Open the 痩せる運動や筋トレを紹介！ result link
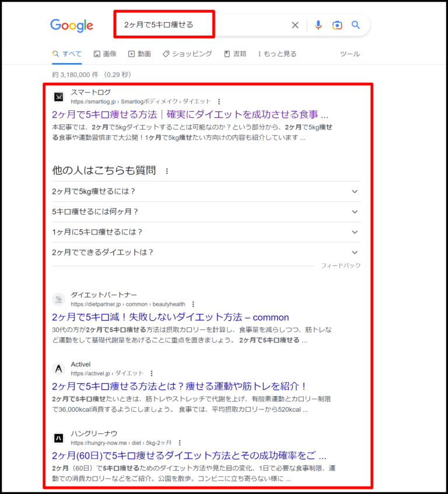 click(x=179, y=386)
